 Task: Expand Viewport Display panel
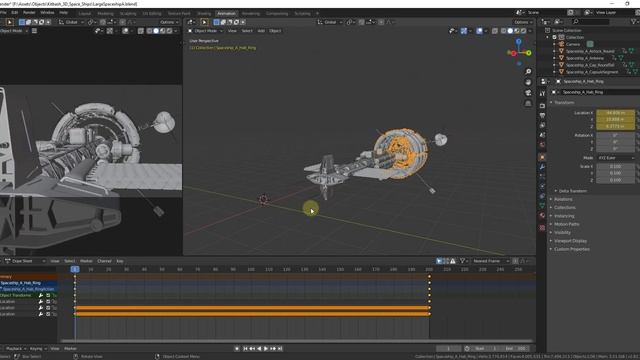570,241
